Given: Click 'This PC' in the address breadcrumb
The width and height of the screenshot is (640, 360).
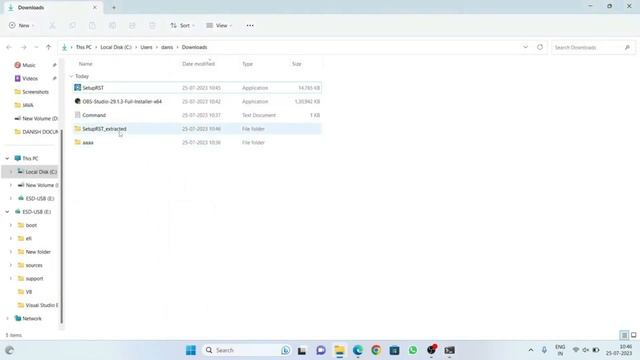Looking at the screenshot, I should tap(84, 47).
